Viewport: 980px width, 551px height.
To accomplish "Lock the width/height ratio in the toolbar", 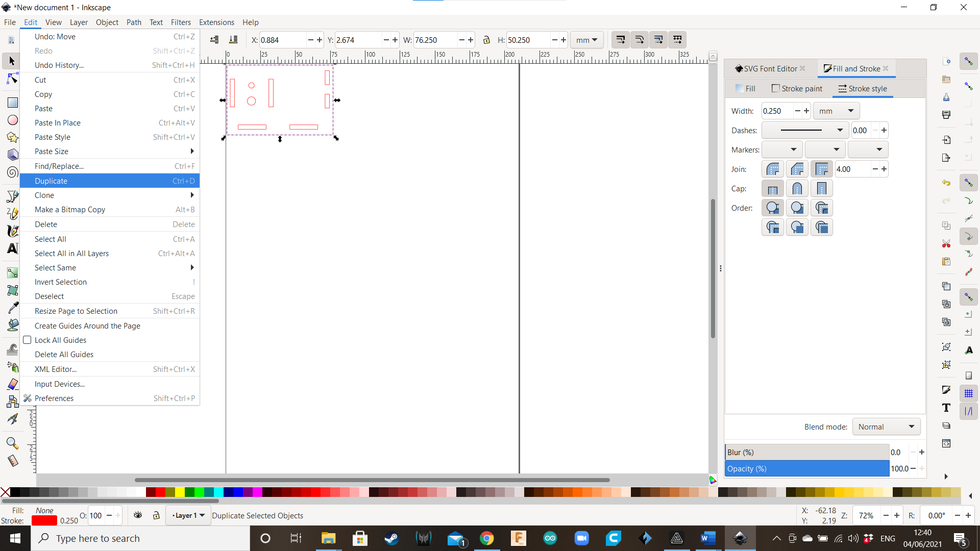I will pyautogui.click(x=487, y=40).
